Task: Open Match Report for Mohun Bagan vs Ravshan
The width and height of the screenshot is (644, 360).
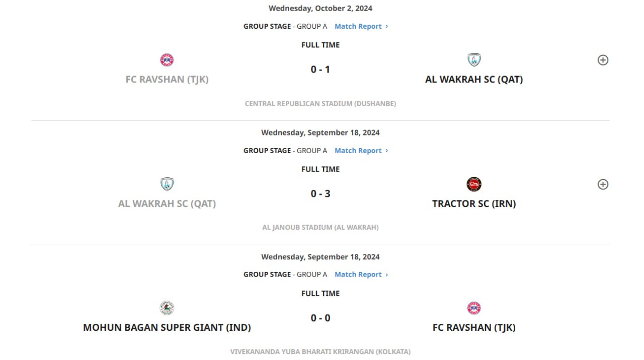Action: click(x=361, y=274)
